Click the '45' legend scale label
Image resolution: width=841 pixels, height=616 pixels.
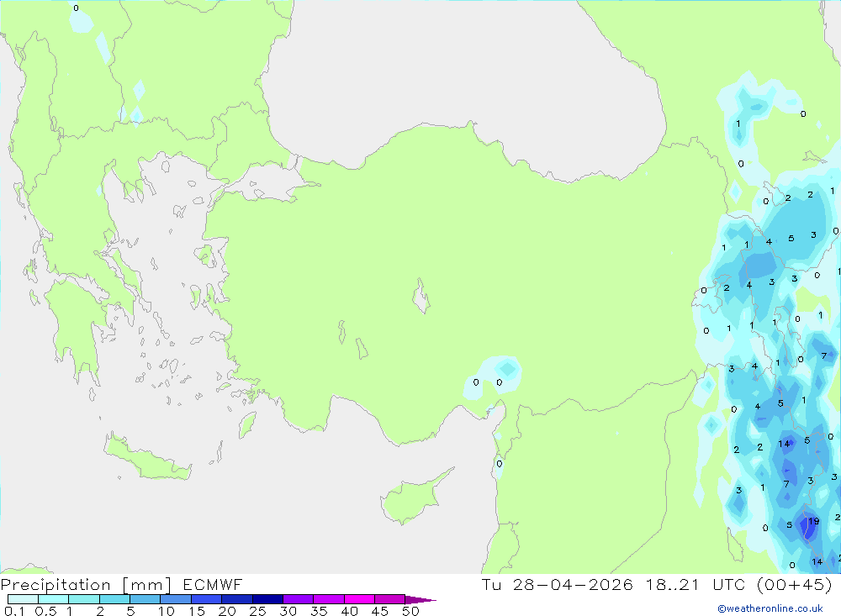[x=380, y=611]
